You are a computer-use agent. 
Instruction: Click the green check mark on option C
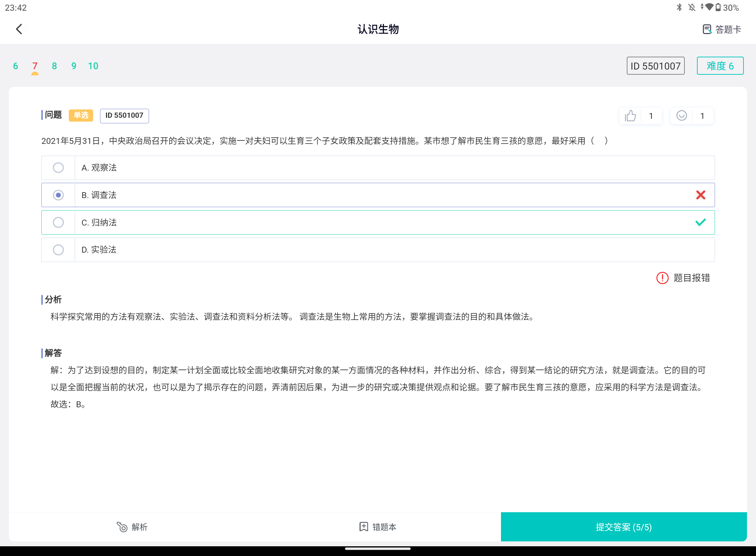pyautogui.click(x=700, y=222)
